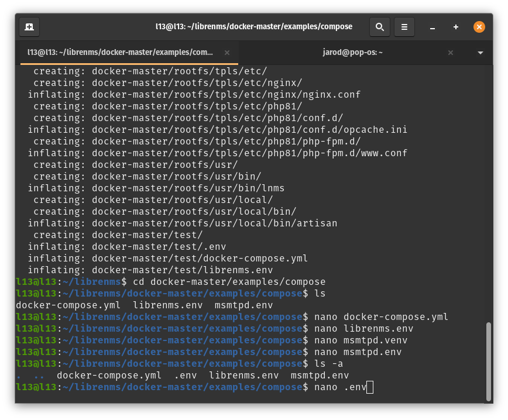Minimize the terminal window
The width and height of the screenshot is (508, 420).
[x=432, y=27]
